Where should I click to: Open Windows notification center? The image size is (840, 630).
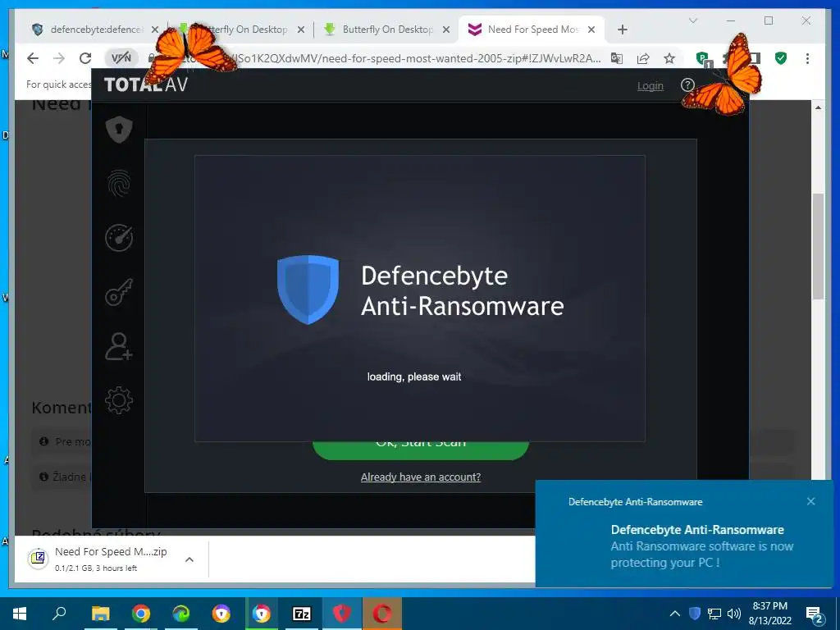click(x=815, y=614)
